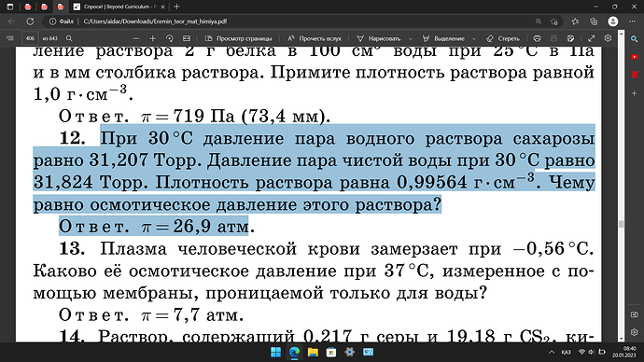Viewport: 644px width, 362px height.
Task: Click the page number field showing 406
Action: (x=30, y=38)
